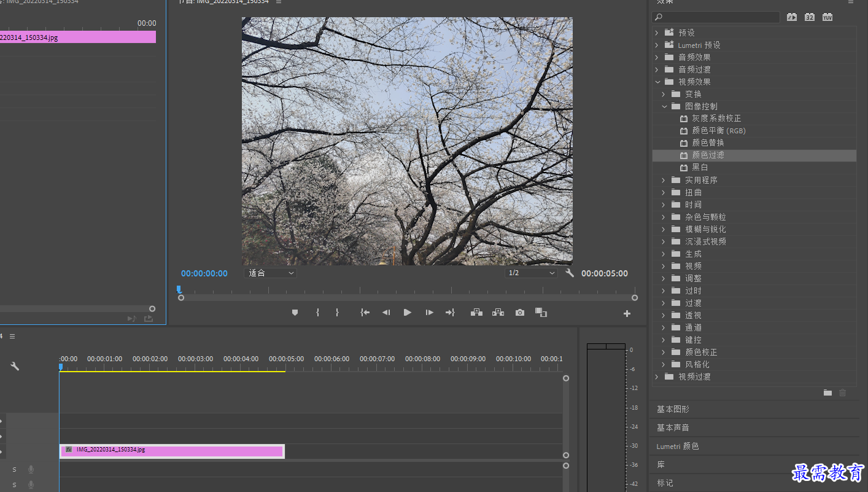Click the Program monitor zoom scroll bar
Screen dimensions: 868x492
coord(408,298)
